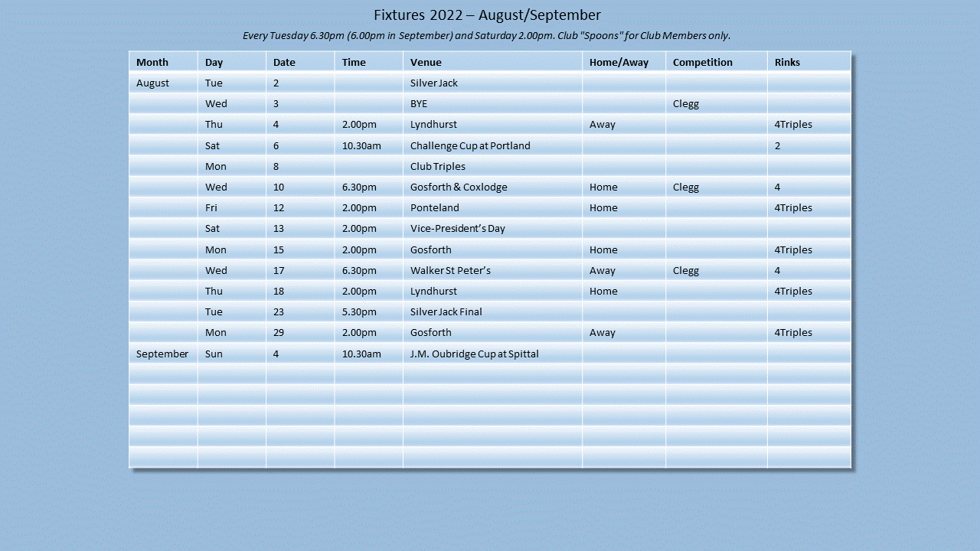Click the Home/Away column header
The width and height of the screenshot is (980, 551).
point(619,62)
